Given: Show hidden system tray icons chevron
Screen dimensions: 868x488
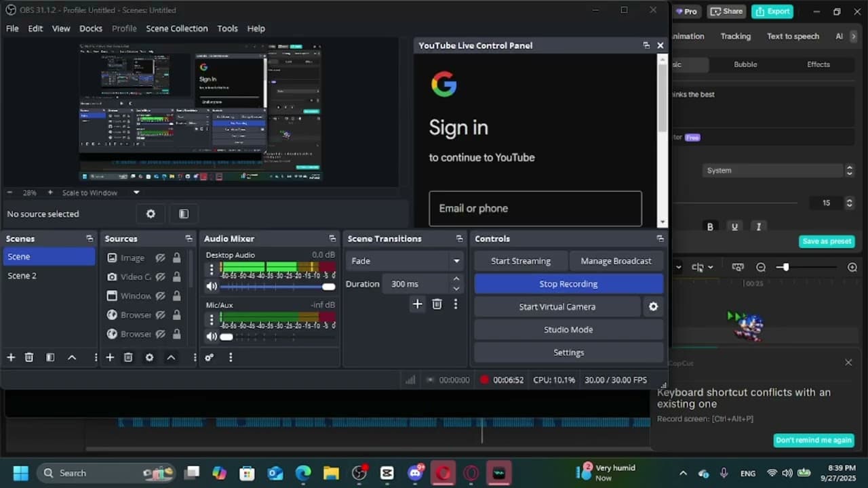Looking at the screenshot, I should pos(683,473).
